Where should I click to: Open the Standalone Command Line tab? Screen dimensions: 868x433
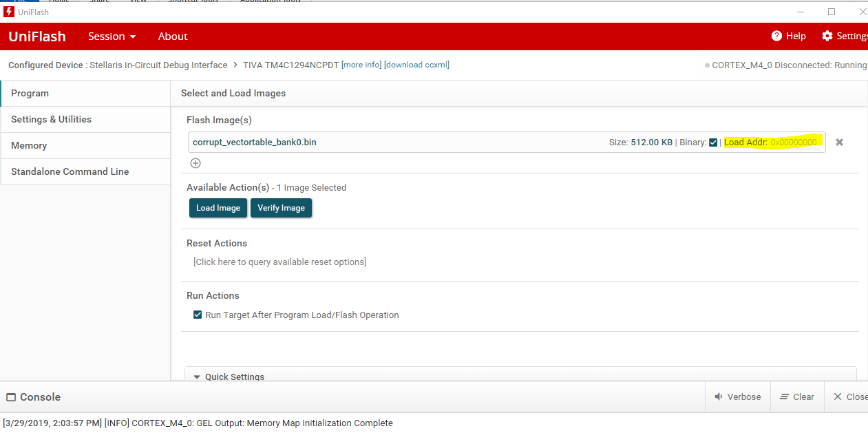point(85,171)
